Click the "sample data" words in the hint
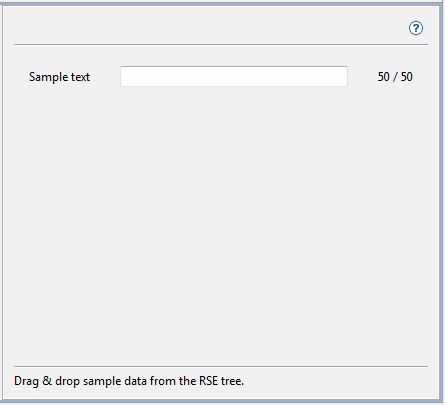 [115, 381]
